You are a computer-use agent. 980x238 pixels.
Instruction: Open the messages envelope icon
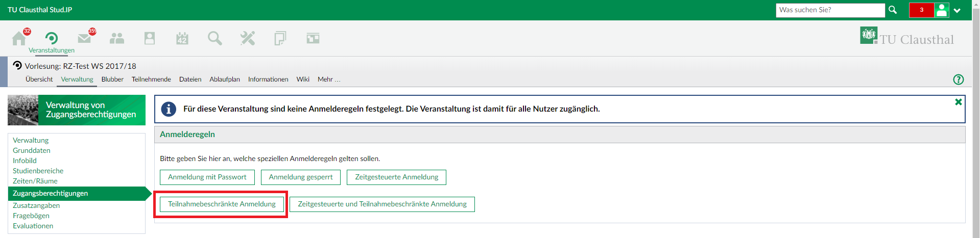point(84,38)
